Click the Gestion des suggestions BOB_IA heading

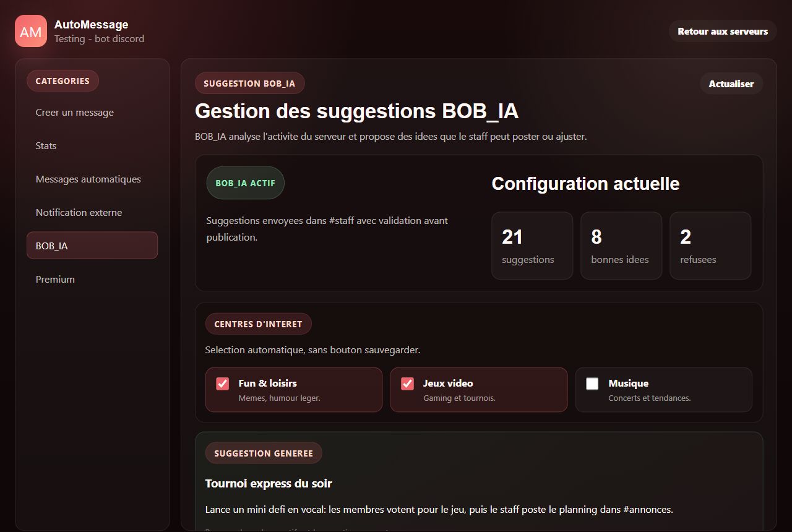click(x=356, y=111)
